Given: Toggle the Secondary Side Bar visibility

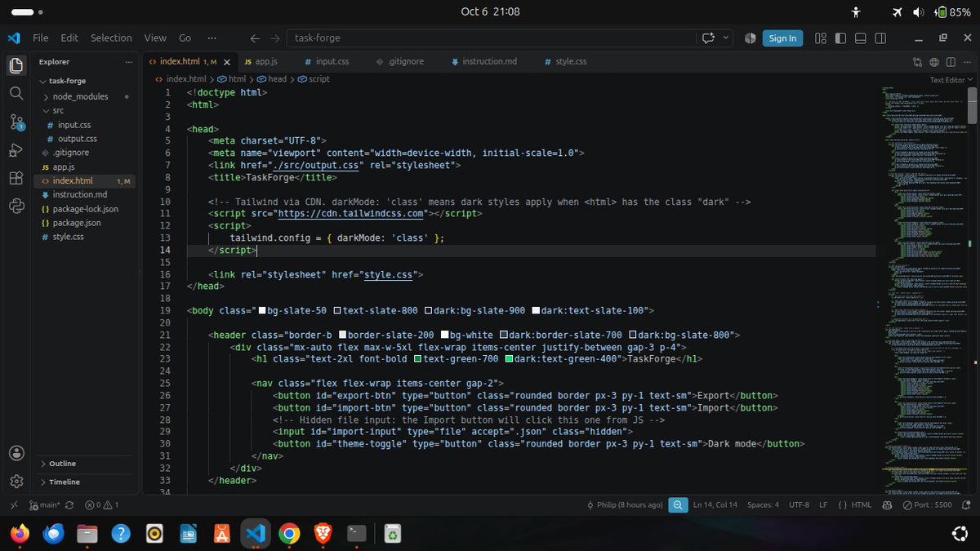Looking at the screenshot, I should point(880,38).
